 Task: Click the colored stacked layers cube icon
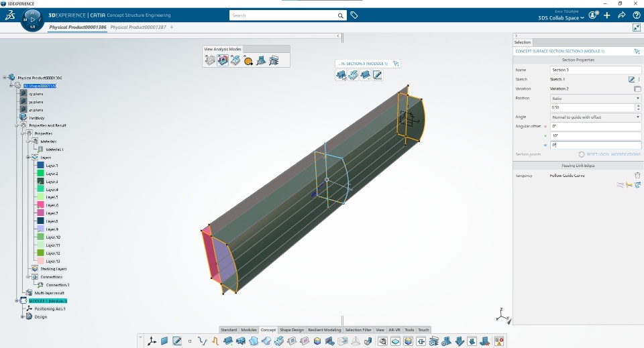pos(317,341)
